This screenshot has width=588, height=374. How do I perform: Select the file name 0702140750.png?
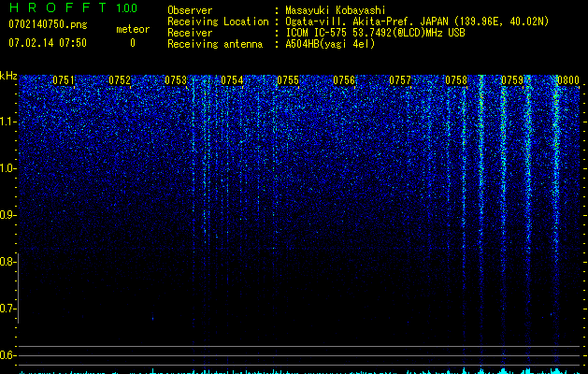pos(48,24)
